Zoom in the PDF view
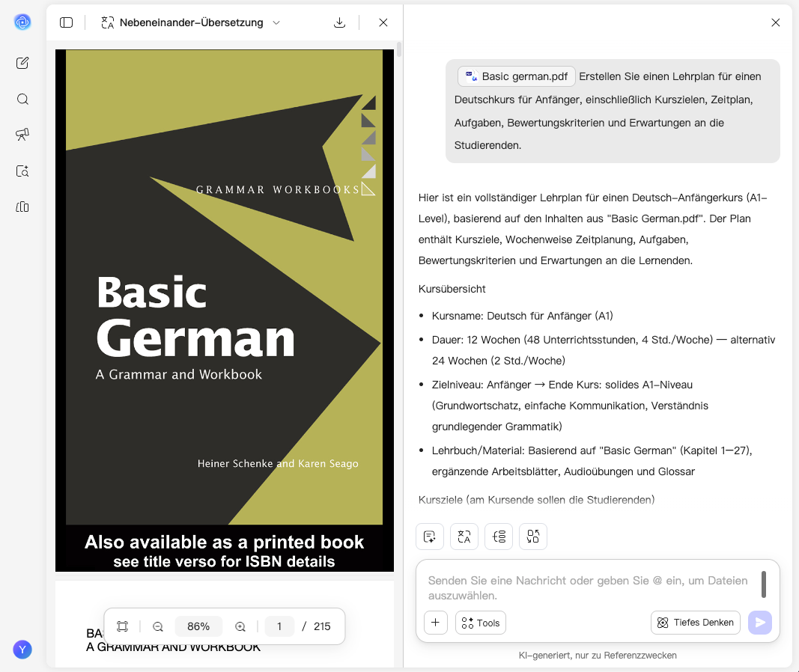Screen dimensions: 799x672 240,626
